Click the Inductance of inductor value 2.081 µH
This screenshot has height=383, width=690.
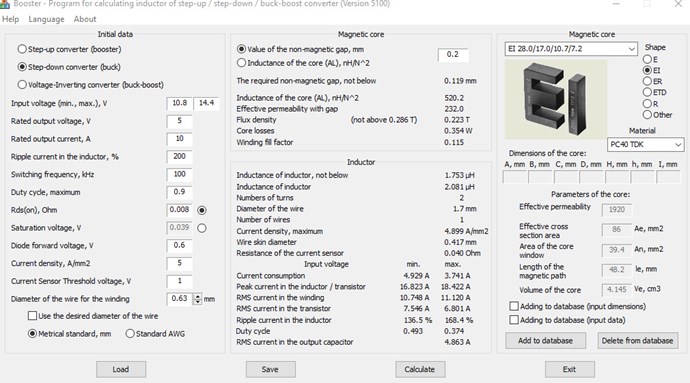click(x=459, y=187)
